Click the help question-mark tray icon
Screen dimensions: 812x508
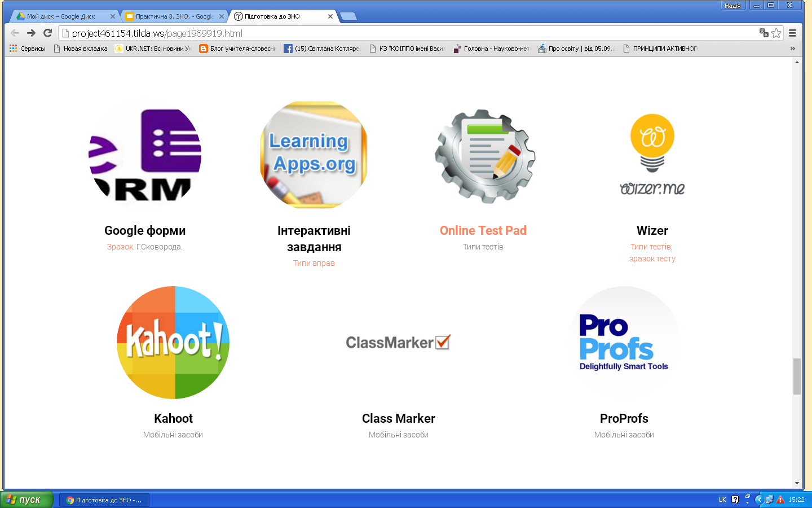(x=735, y=500)
